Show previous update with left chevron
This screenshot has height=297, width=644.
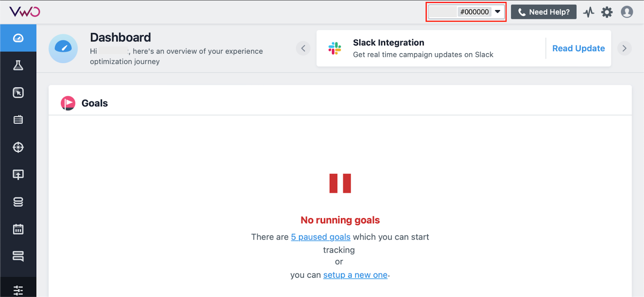(x=303, y=48)
